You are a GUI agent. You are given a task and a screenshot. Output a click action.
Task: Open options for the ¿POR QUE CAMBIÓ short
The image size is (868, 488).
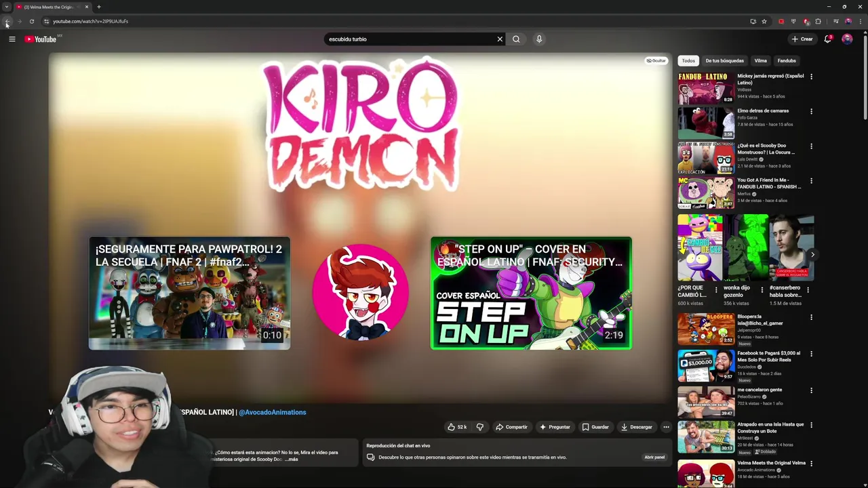tap(716, 290)
